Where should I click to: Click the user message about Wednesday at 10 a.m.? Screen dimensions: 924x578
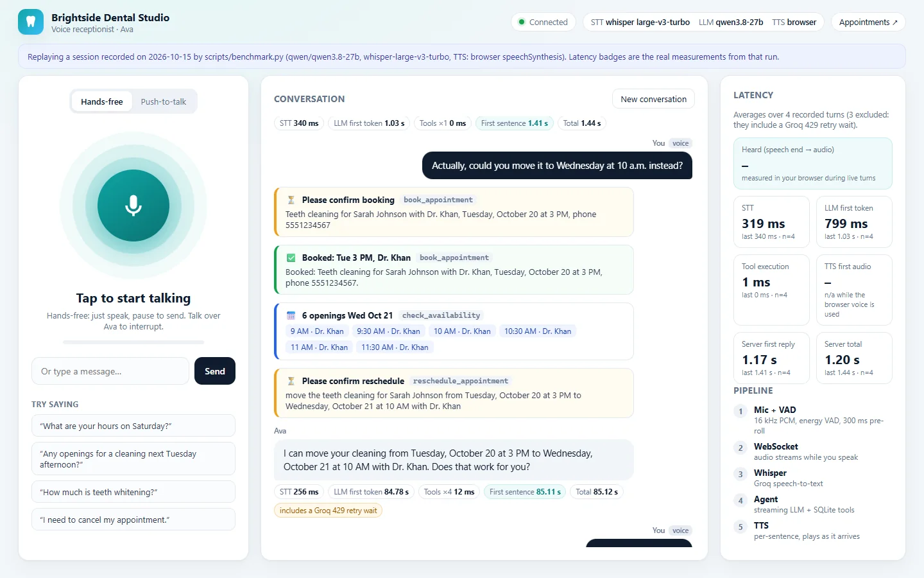click(x=557, y=166)
